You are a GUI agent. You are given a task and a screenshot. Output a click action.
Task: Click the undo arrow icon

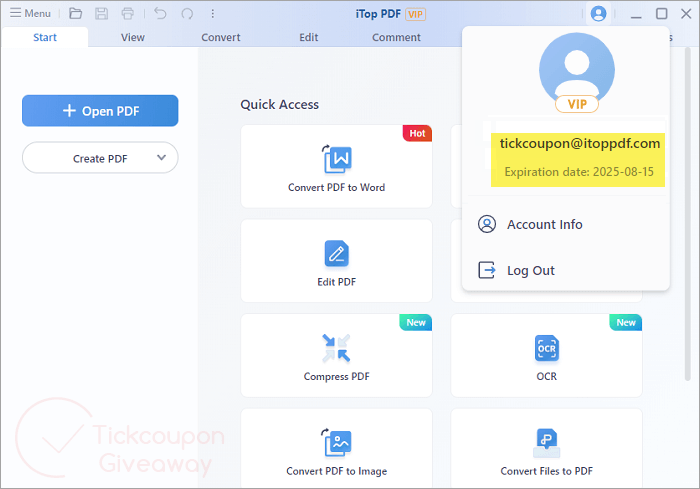160,13
